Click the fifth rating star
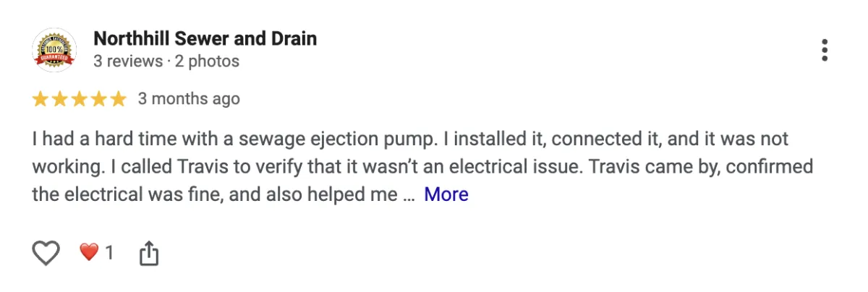Viewport: 868px width, 292px height. [118, 99]
